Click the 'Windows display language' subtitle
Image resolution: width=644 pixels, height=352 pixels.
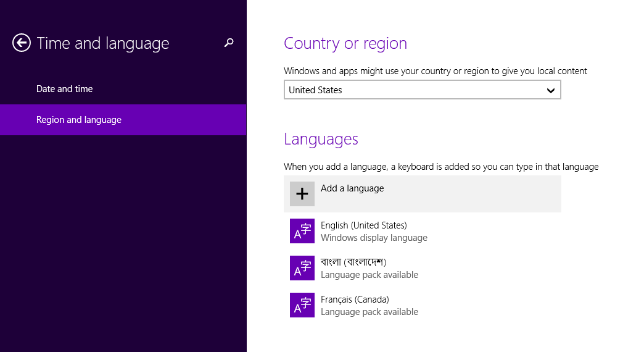[374, 238]
